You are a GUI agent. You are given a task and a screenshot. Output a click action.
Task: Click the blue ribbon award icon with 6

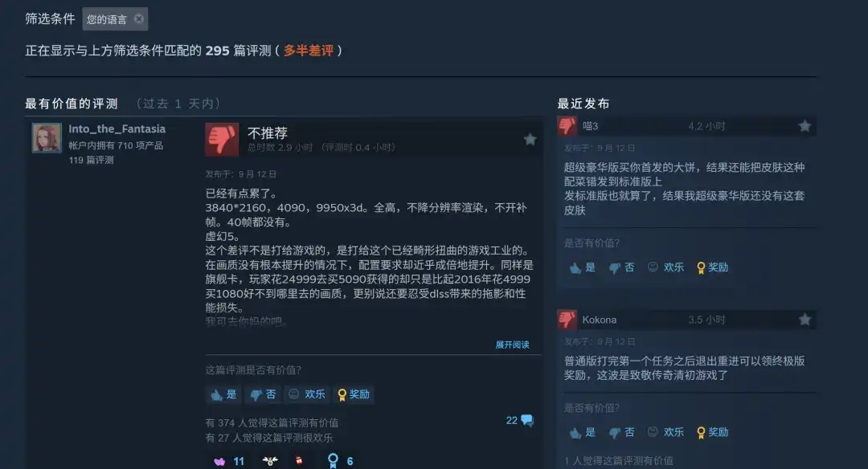333,461
